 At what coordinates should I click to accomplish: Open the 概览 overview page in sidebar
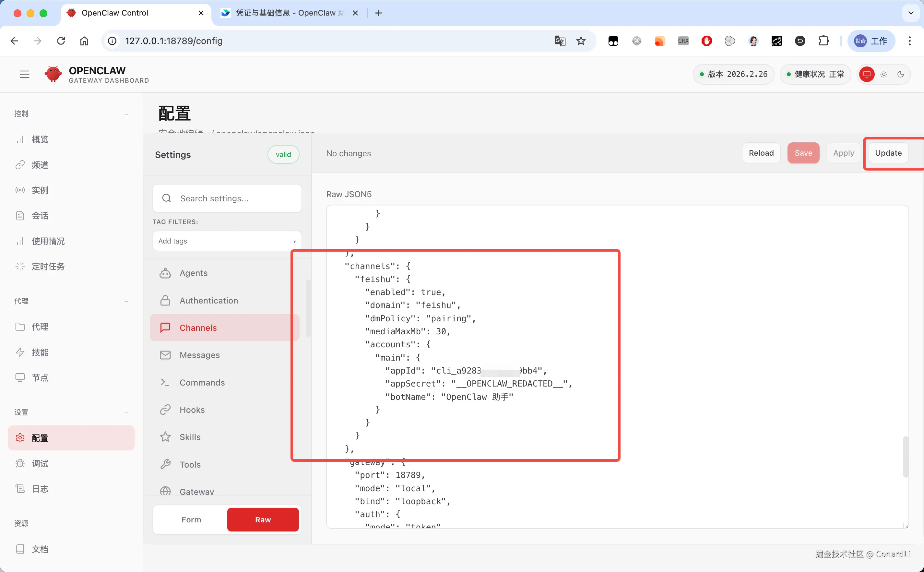(x=40, y=139)
